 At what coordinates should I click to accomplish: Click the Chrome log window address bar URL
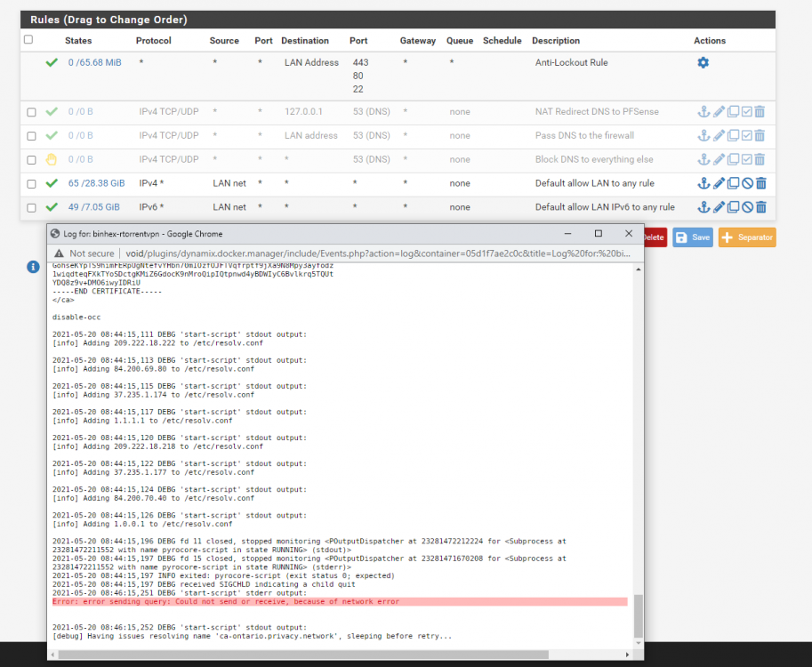coord(377,253)
